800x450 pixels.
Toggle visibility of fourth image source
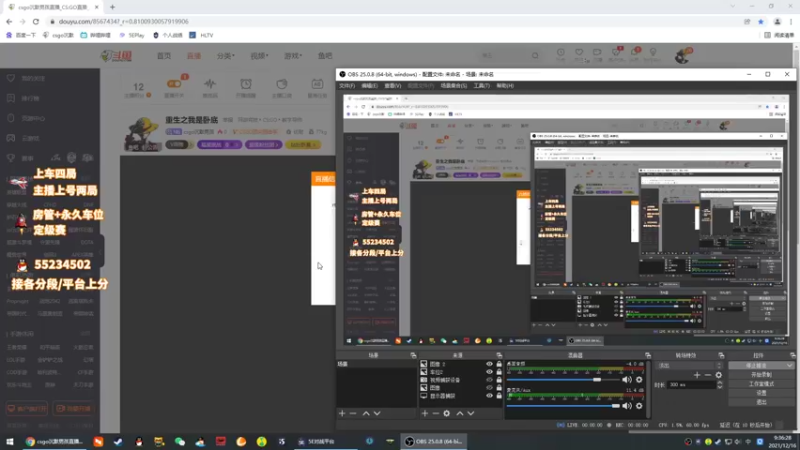coord(489,388)
